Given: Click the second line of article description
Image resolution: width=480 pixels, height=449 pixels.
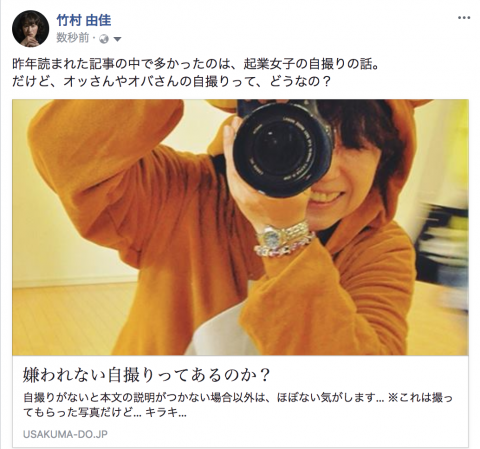Looking at the screenshot, I should (105, 413).
